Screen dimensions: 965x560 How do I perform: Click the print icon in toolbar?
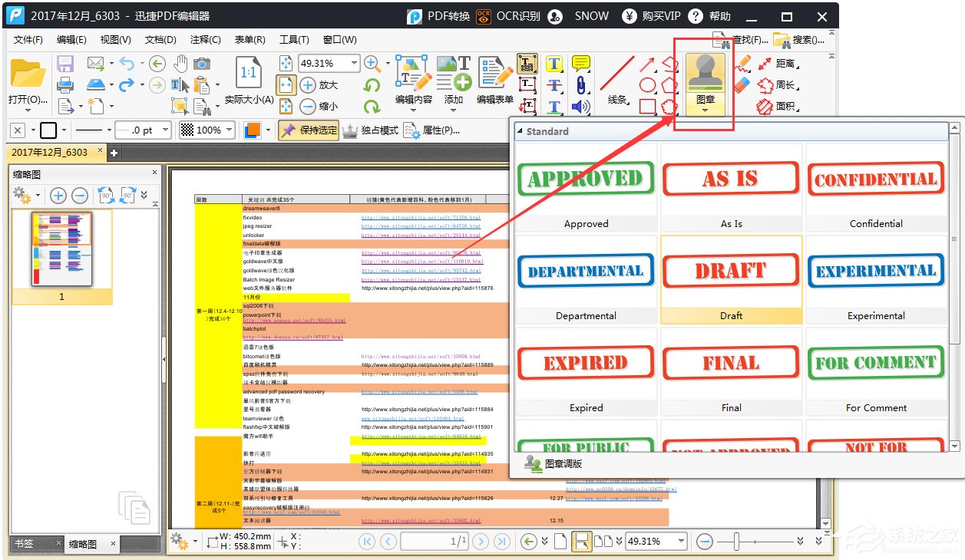click(x=65, y=85)
